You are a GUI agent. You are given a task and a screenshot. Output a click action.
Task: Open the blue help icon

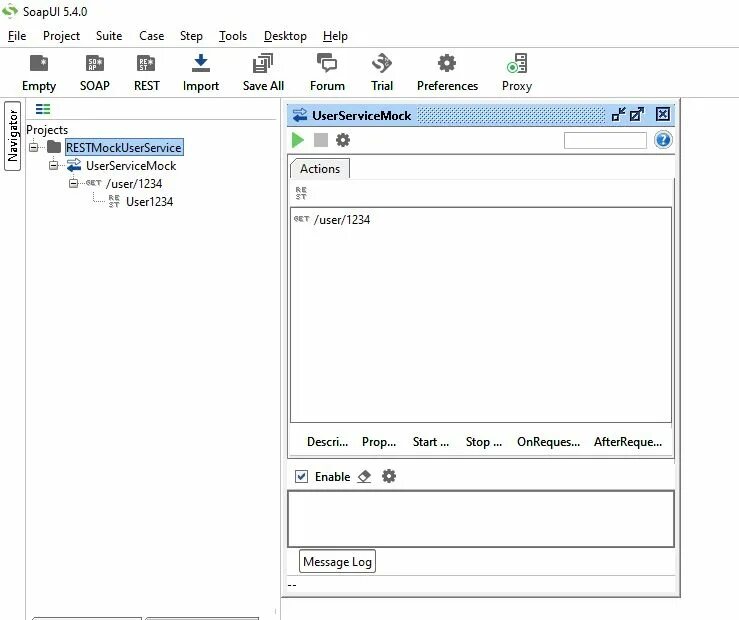[x=663, y=140]
